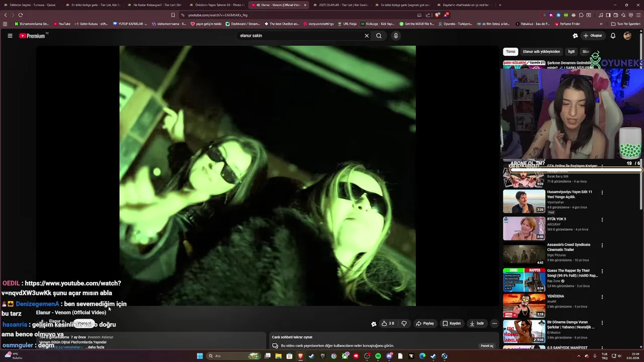
Task: Click into YouTube search box
Action: [299, 36]
